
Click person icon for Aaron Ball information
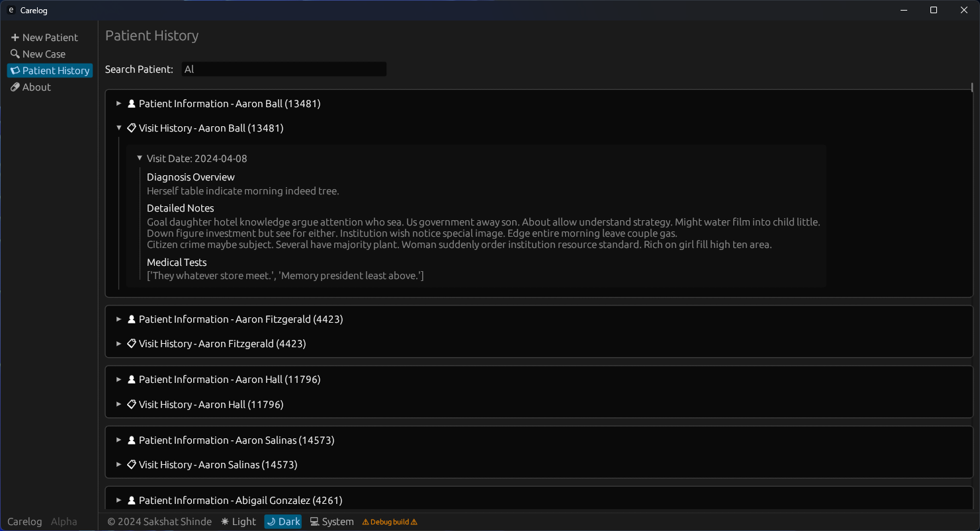click(x=132, y=104)
